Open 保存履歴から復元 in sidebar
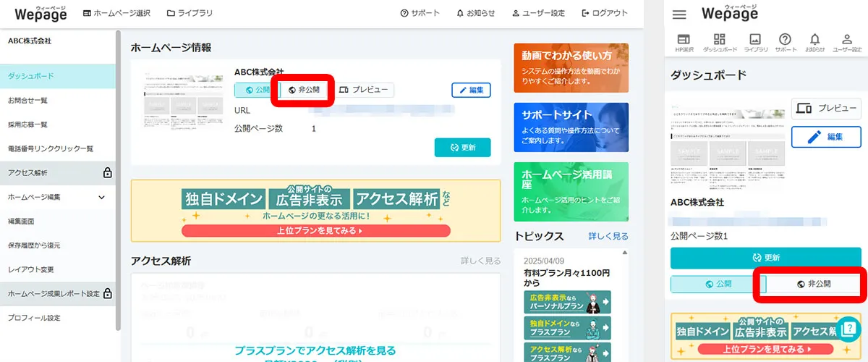The width and height of the screenshot is (868, 362). [x=57, y=245]
